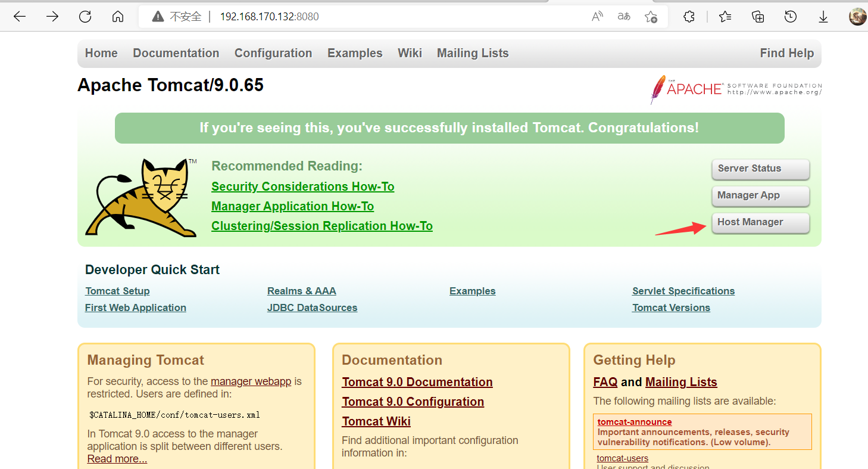This screenshot has width=868, height=469.
Task: Open the Tomcat Setup link
Action: click(x=117, y=291)
